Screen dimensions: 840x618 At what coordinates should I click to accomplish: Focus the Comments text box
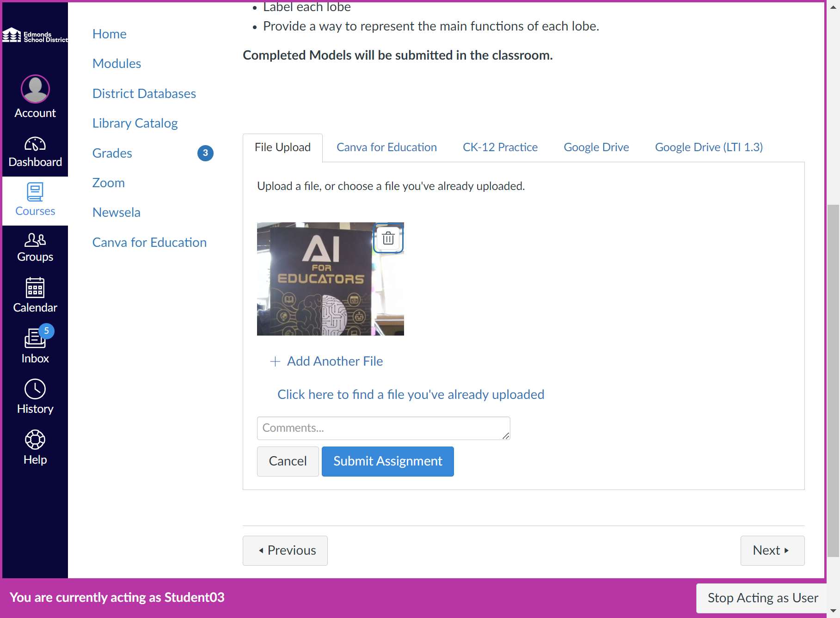coord(384,428)
